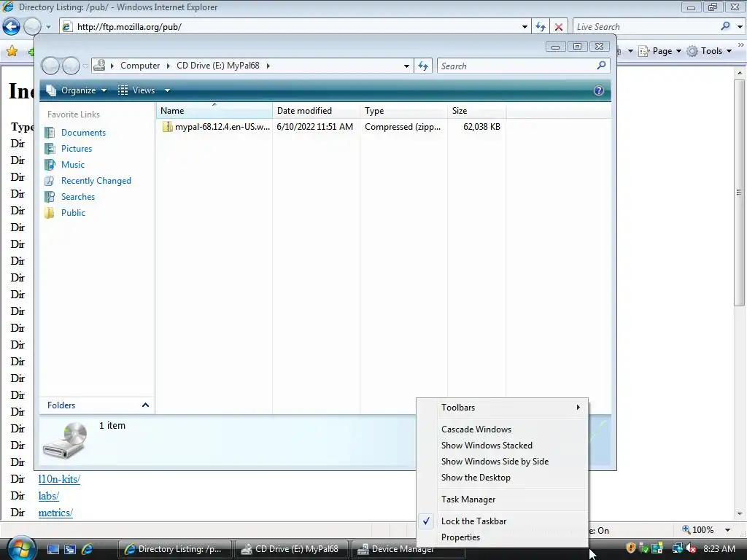
Task: Sort files by Name column header
Action: (214, 111)
